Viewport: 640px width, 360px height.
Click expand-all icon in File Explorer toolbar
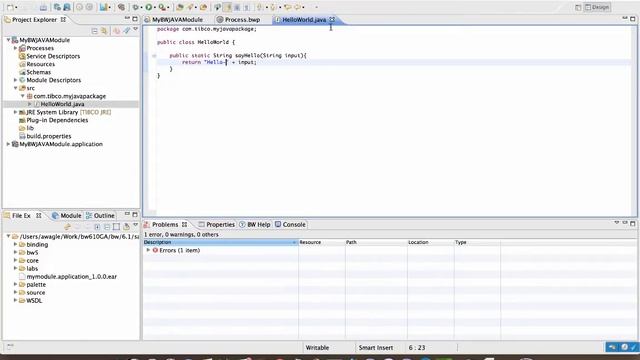(x=97, y=227)
